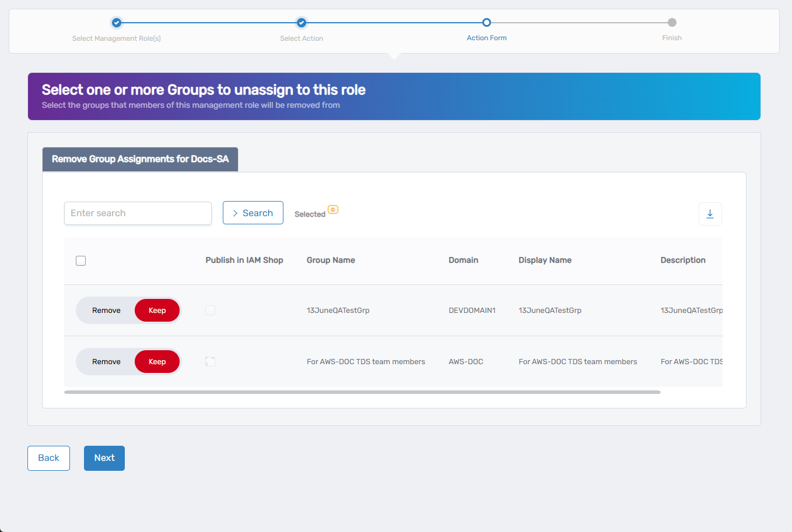Check Publish in IAM Shop for 13JuneQATestGrp

click(211, 311)
